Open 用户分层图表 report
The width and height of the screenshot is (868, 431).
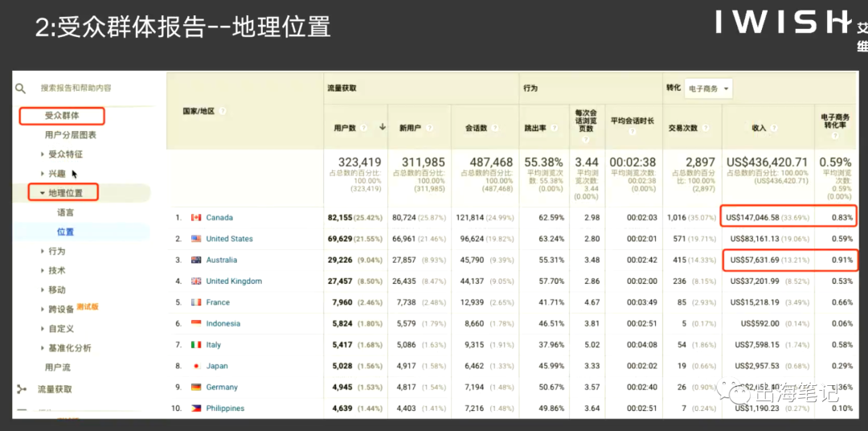(71, 134)
